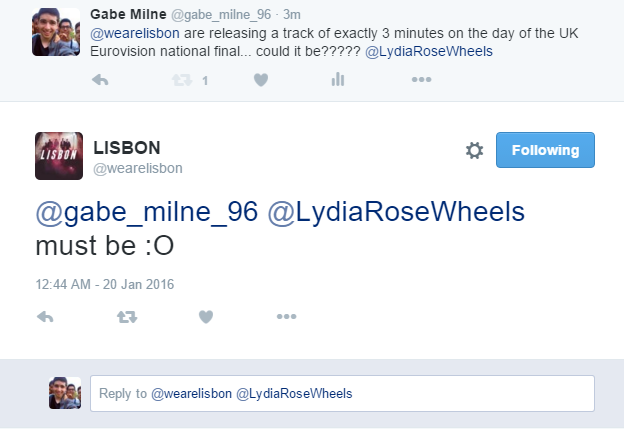624x429 pixels.
Task: Retweet Gabe Milne's tweet
Action: [x=182, y=80]
